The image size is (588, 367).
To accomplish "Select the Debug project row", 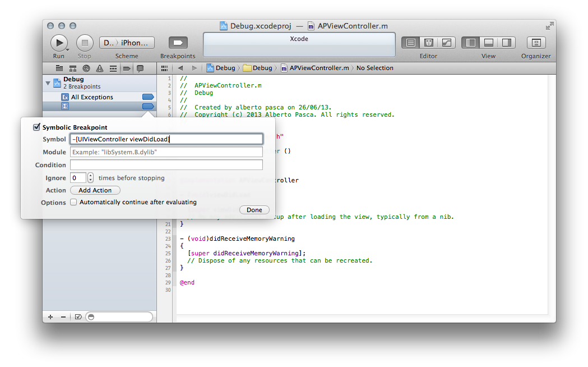I will click(100, 83).
